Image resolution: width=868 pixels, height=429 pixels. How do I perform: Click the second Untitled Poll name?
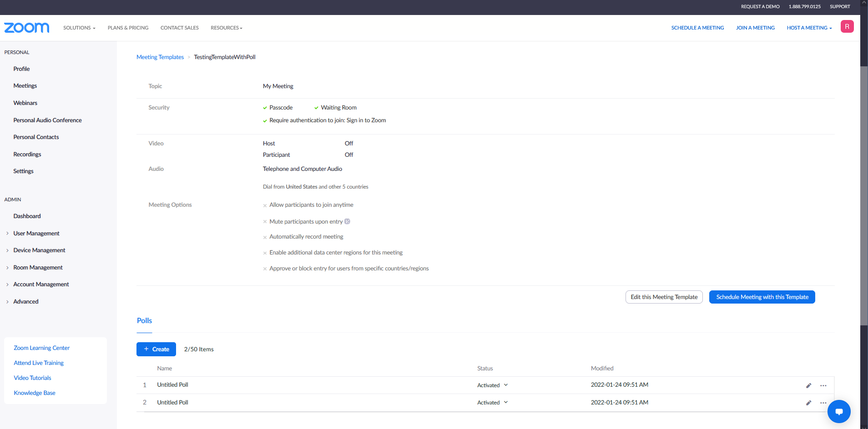click(x=172, y=403)
